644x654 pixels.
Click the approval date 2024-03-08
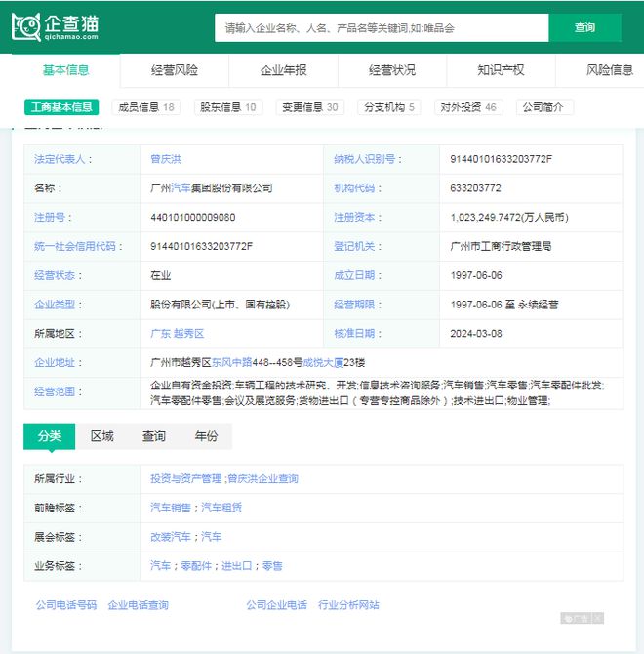coord(476,333)
